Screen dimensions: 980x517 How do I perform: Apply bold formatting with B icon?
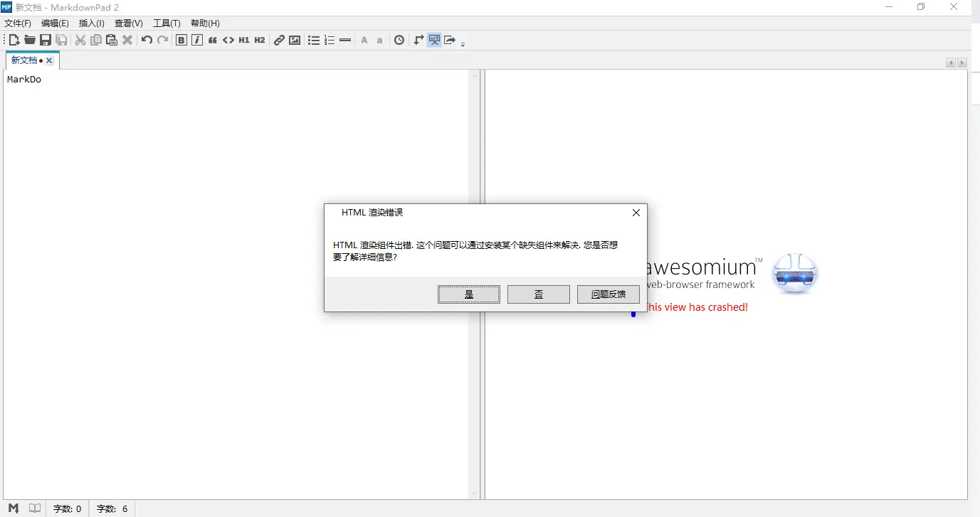pyautogui.click(x=181, y=40)
